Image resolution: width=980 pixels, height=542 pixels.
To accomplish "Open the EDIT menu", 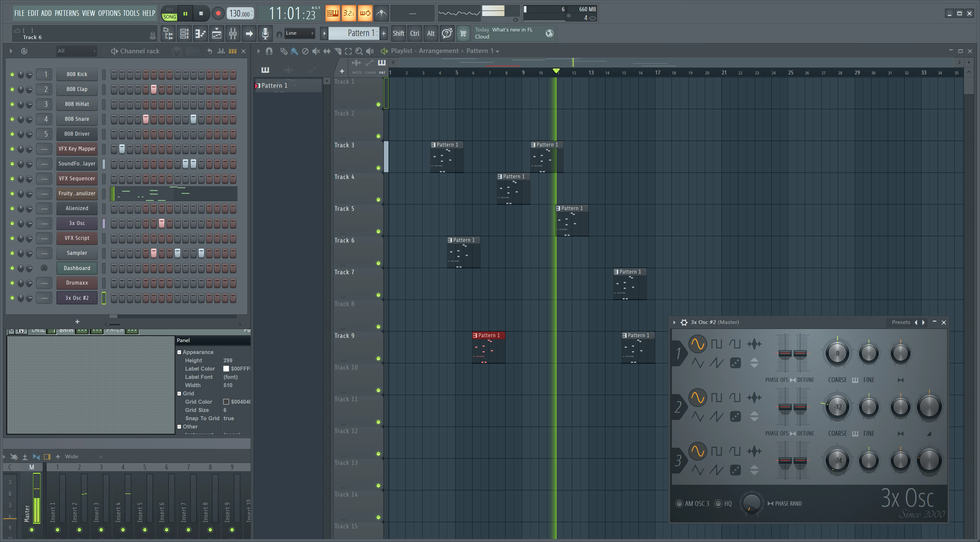I will coord(33,13).
